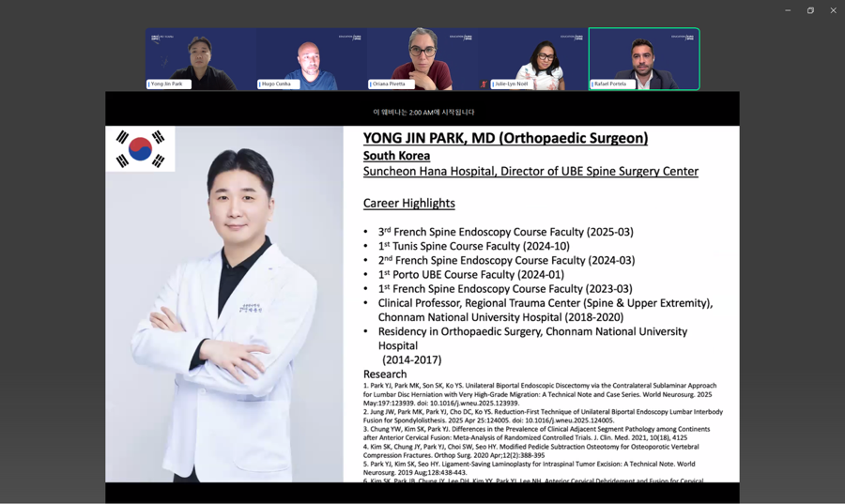Click the South Korea flag image

point(140,148)
